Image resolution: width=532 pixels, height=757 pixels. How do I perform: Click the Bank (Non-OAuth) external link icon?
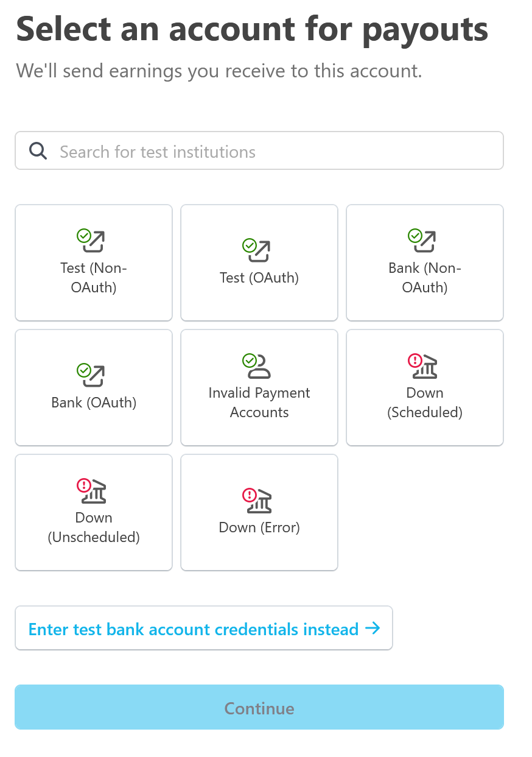(x=423, y=241)
